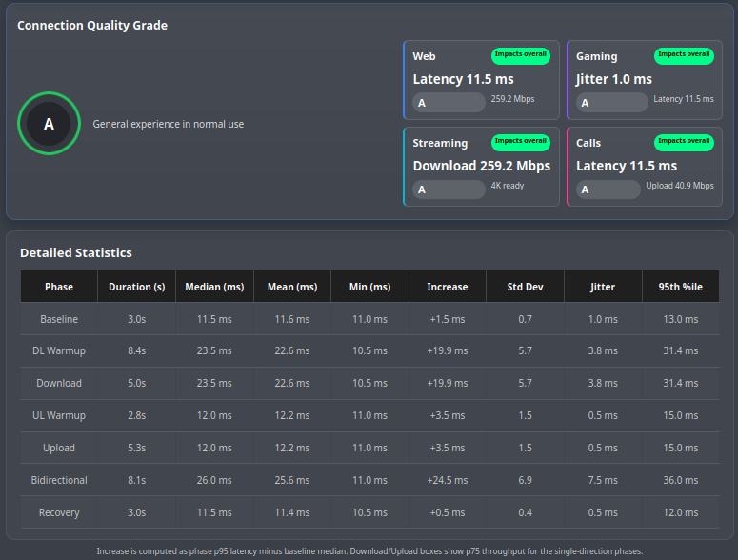
Task: Click the Phase column header
Action: click(x=59, y=286)
